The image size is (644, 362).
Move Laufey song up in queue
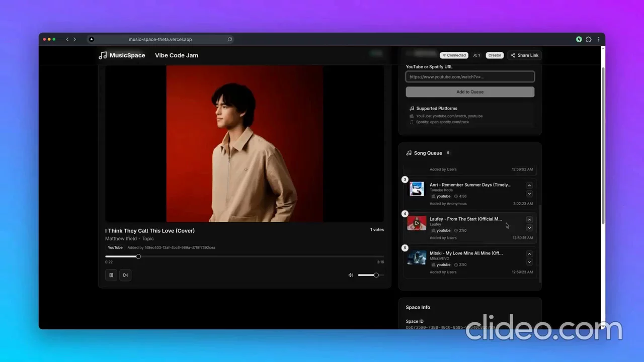pos(529,220)
